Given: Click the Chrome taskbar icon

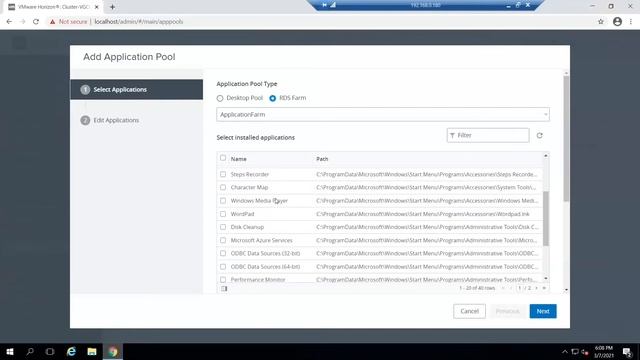Looking at the screenshot, I should [113, 351].
